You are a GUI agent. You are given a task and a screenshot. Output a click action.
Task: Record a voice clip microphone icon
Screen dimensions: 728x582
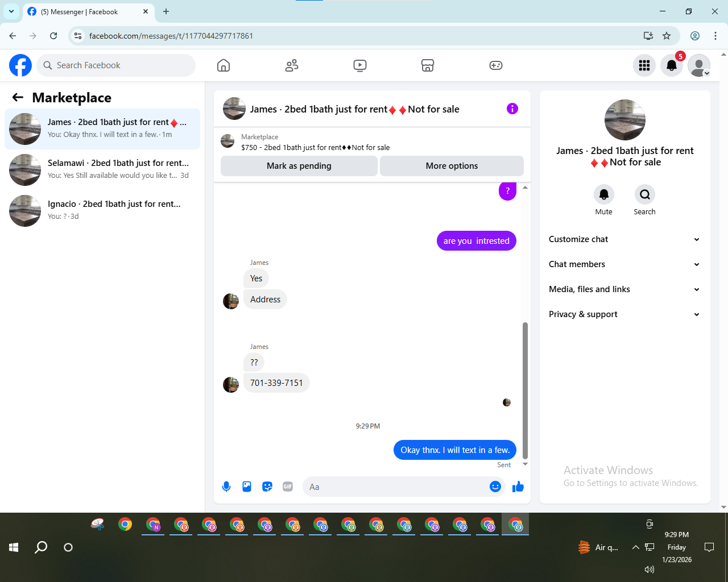click(226, 487)
